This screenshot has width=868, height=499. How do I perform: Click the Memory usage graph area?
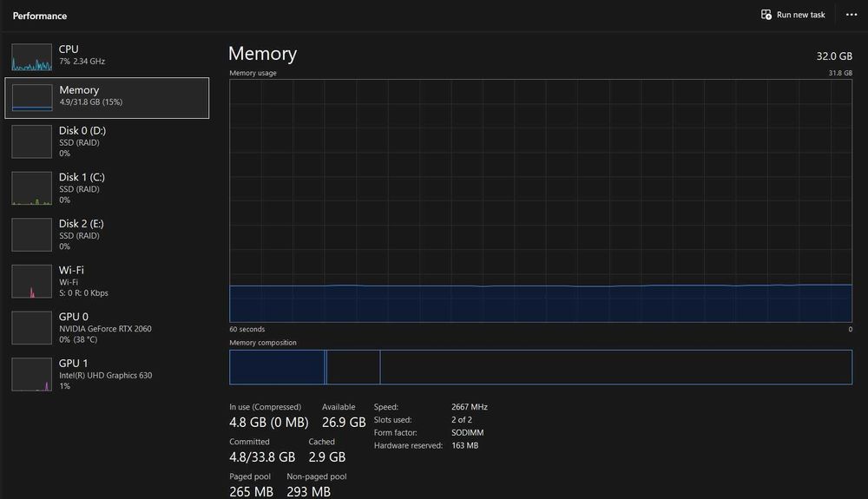coord(540,200)
